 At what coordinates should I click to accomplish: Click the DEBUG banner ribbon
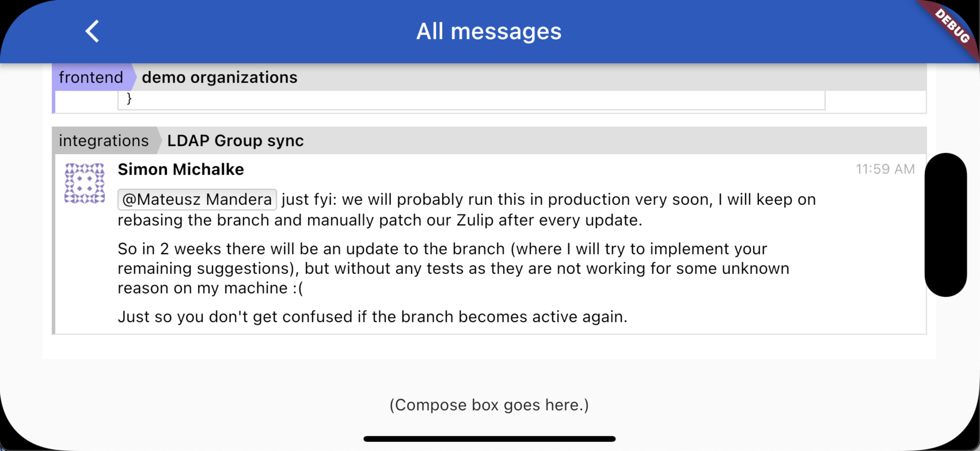(951, 26)
